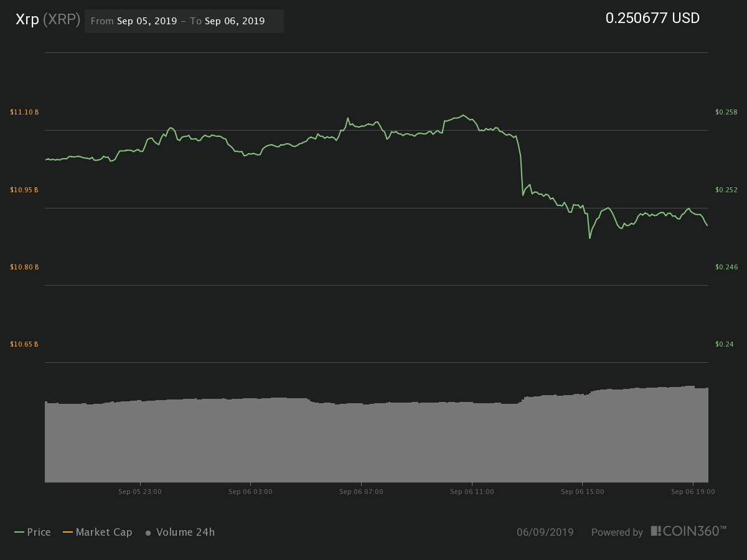
Task: Toggle the Market Cap legend line
Action: pyautogui.click(x=97, y=532)
